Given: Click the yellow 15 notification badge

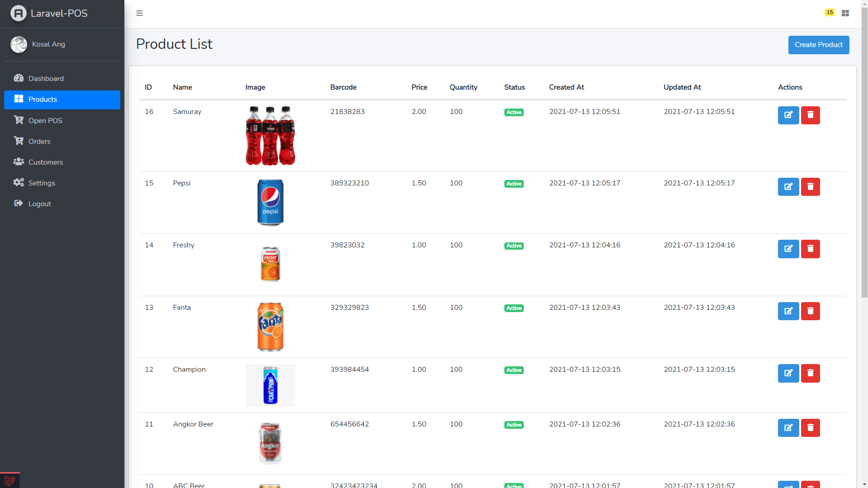Looking at the screenshot, I should 830,13.
